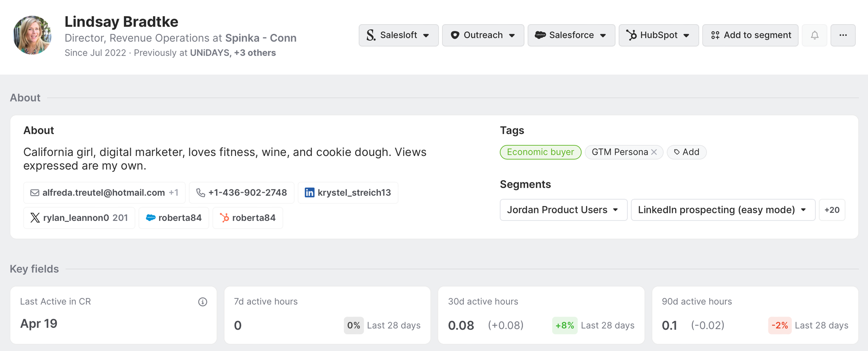Open the Salesloft dropdown
Screen dimensions: 868x351
398,35
